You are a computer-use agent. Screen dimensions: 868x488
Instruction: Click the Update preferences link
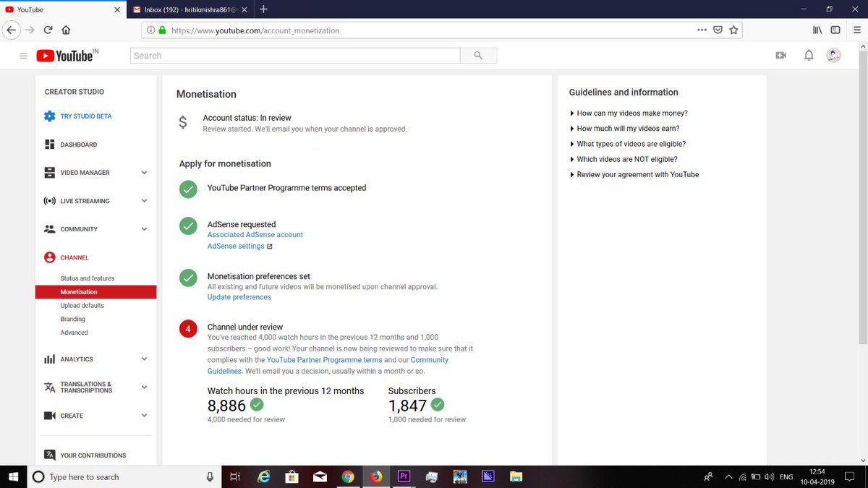pyautogui.click(x=239, y=297)
